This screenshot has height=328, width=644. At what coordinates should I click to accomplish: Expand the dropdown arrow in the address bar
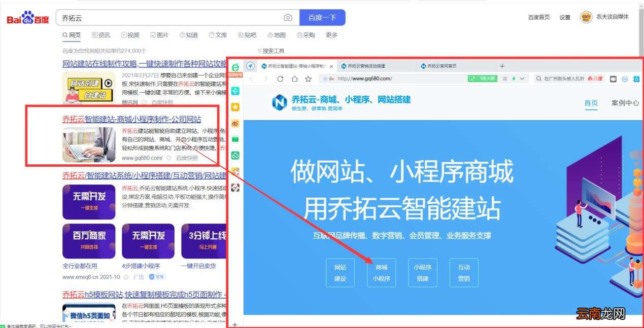[523, 79]
